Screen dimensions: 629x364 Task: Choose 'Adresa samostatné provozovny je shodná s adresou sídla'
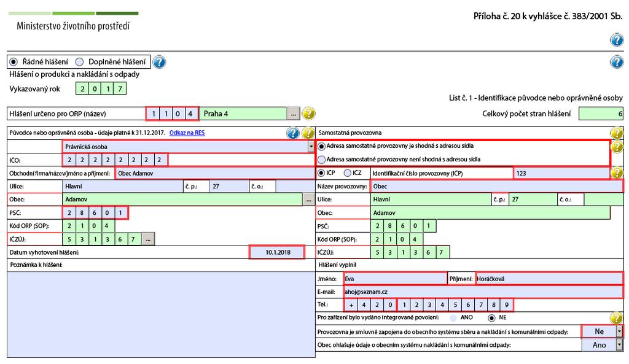point(321,146)
